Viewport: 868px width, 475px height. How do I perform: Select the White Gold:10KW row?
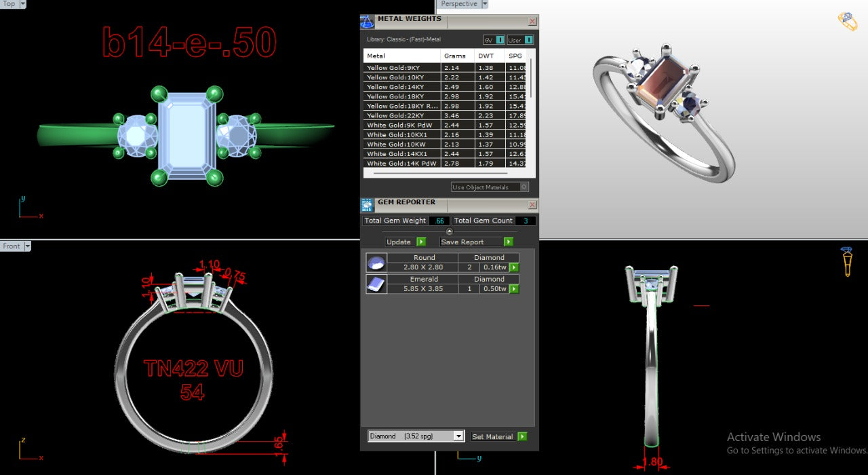[x=446, y=145]
